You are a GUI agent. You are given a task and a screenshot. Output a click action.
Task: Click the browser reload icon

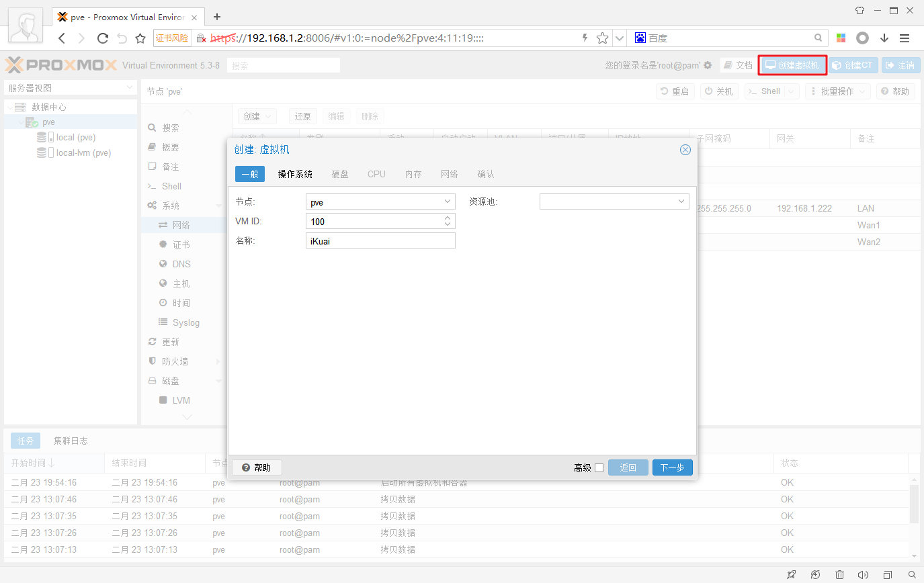tap(103, 38)
